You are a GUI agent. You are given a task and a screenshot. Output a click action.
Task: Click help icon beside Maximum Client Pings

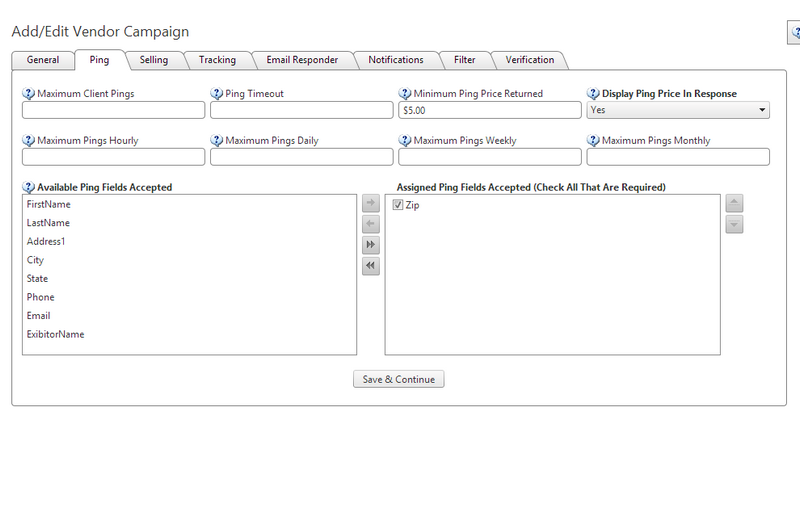click(x=28, y=94)
